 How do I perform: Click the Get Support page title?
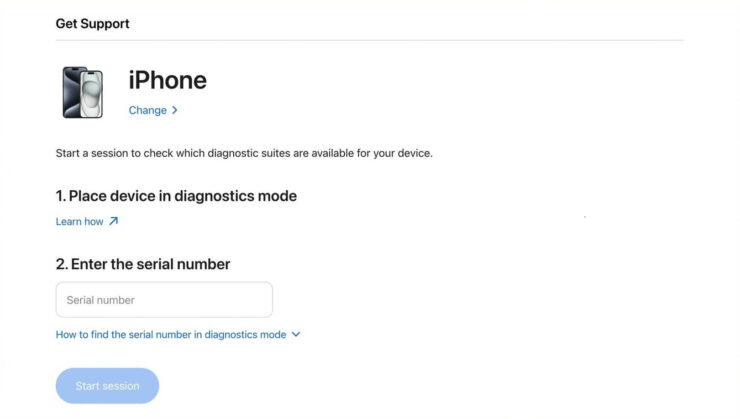(93, 23)
